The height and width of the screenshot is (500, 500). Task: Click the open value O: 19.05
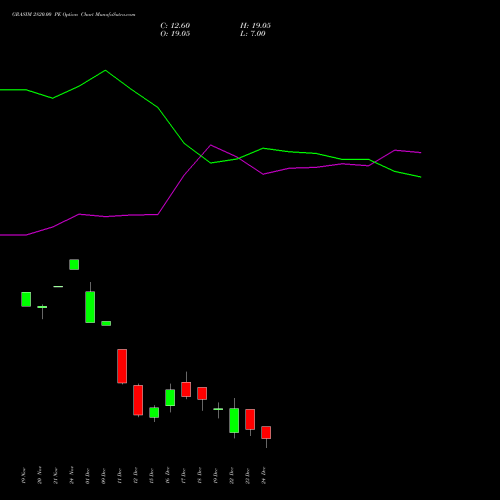click(175, 34)
